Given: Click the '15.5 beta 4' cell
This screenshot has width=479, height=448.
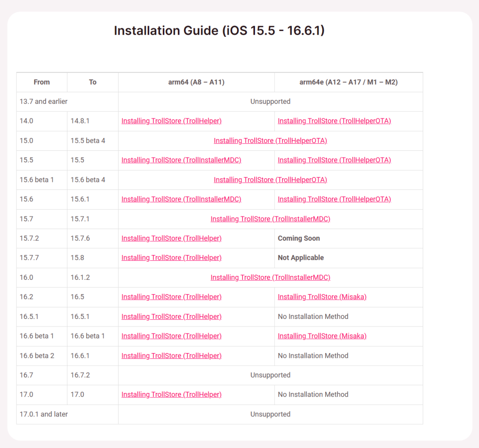Looking at the screenshot, I should 93,141.
